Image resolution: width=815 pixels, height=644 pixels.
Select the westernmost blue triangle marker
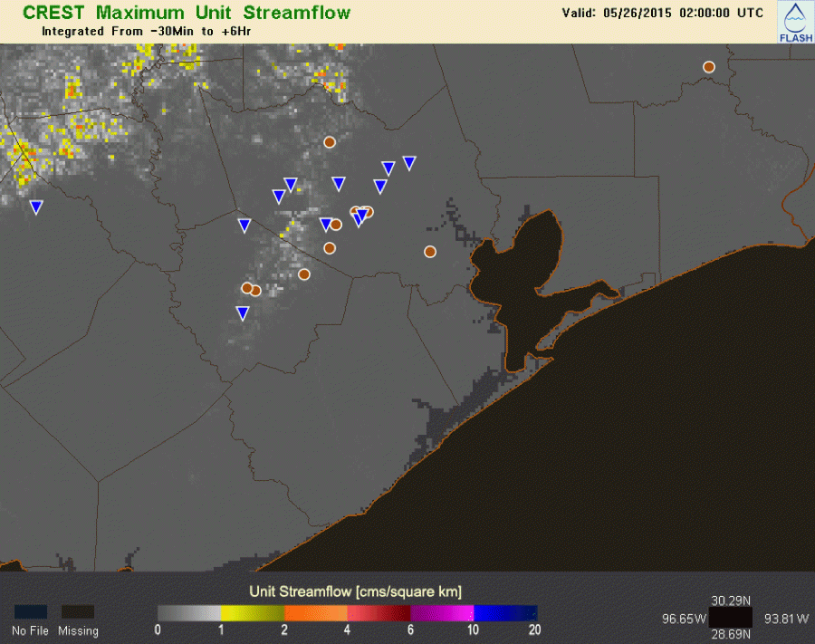pos(36,207)
